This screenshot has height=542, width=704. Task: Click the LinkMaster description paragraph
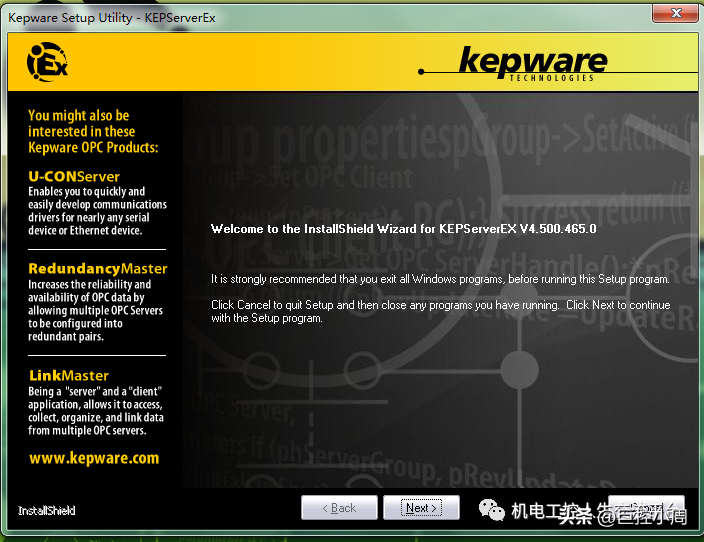[x=96, y=410]
